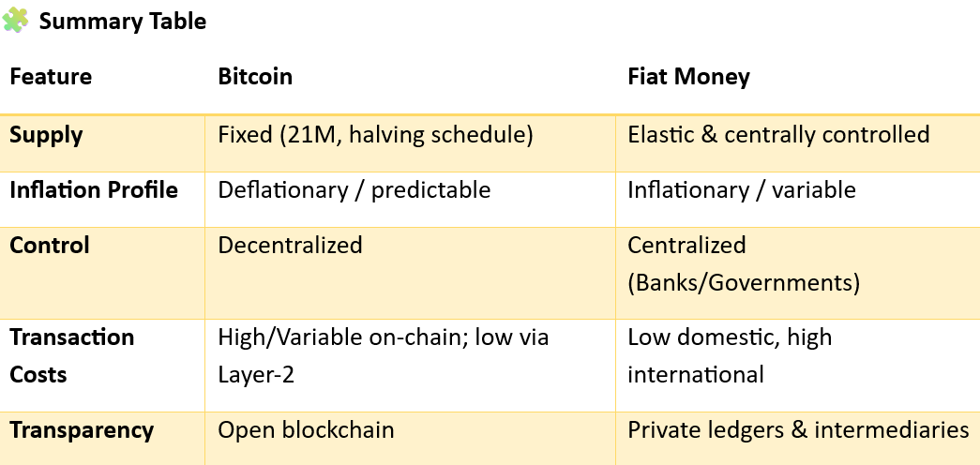Select the Inflation Profile row label
980x465 pixels.
pyautogui.click(x=94, y=190)
